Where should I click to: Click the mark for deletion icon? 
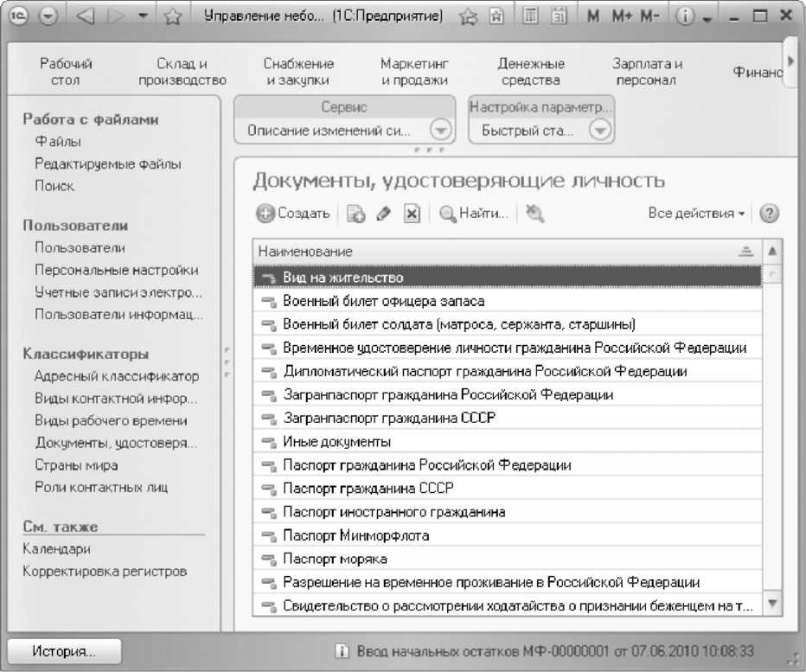pyautogui.click(x=412, y=214)
